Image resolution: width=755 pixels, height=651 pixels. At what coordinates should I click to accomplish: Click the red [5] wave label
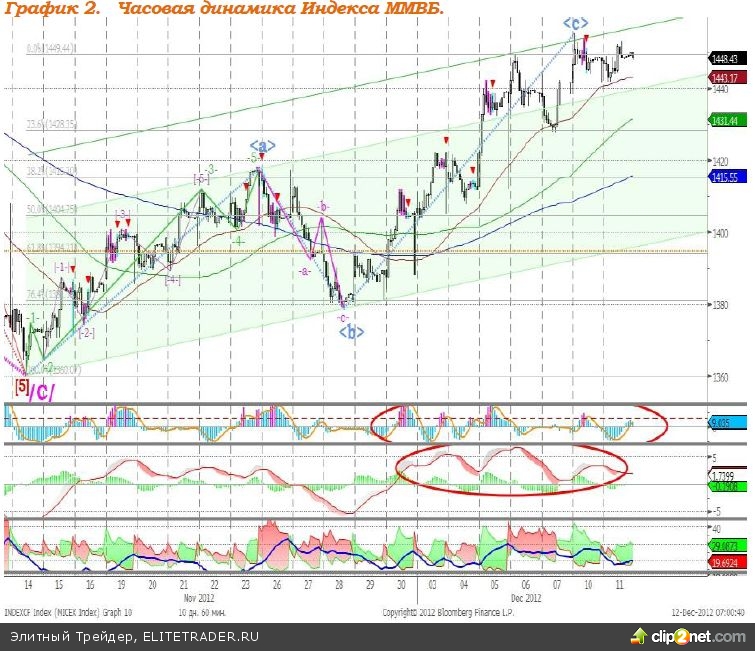click(x=21, y=386)
